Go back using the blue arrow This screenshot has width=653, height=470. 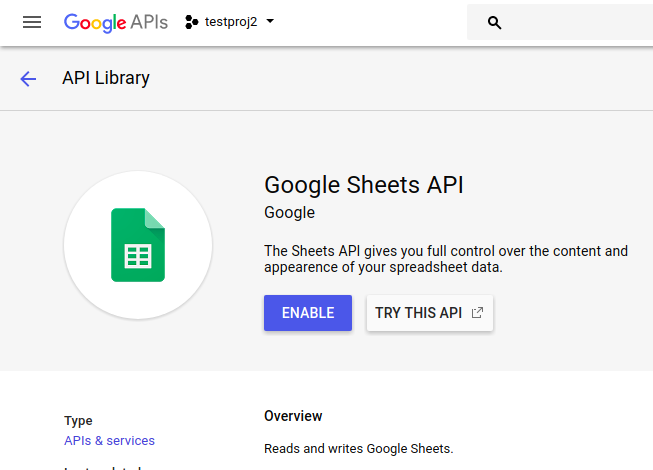28,78
